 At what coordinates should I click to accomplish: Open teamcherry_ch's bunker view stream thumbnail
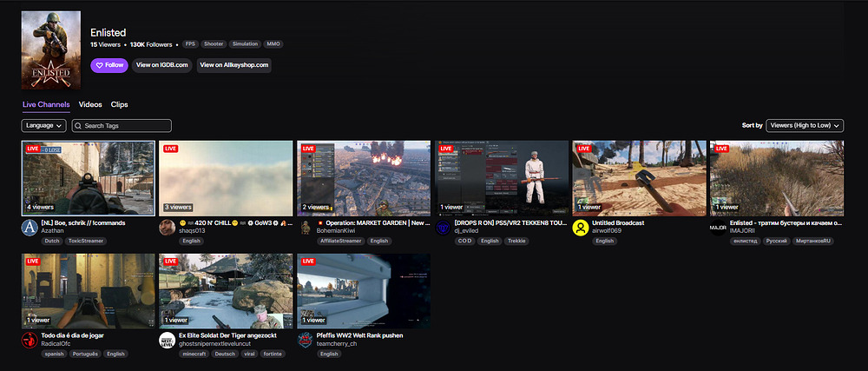click(x=364, y=291)
